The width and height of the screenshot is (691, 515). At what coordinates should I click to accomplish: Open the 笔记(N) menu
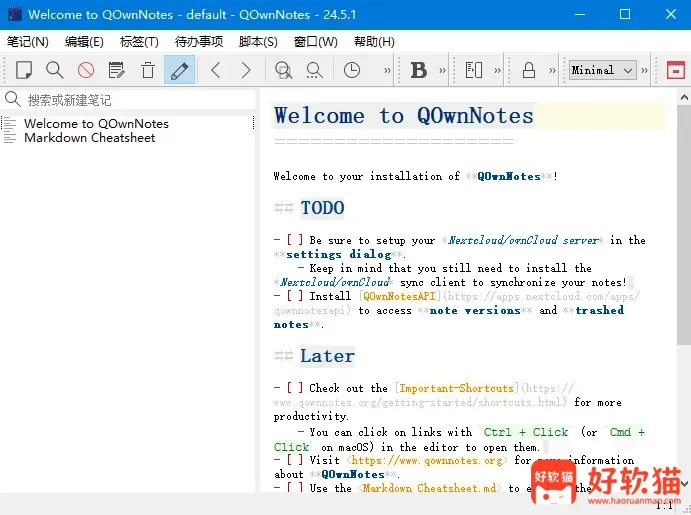click(27, 42)
